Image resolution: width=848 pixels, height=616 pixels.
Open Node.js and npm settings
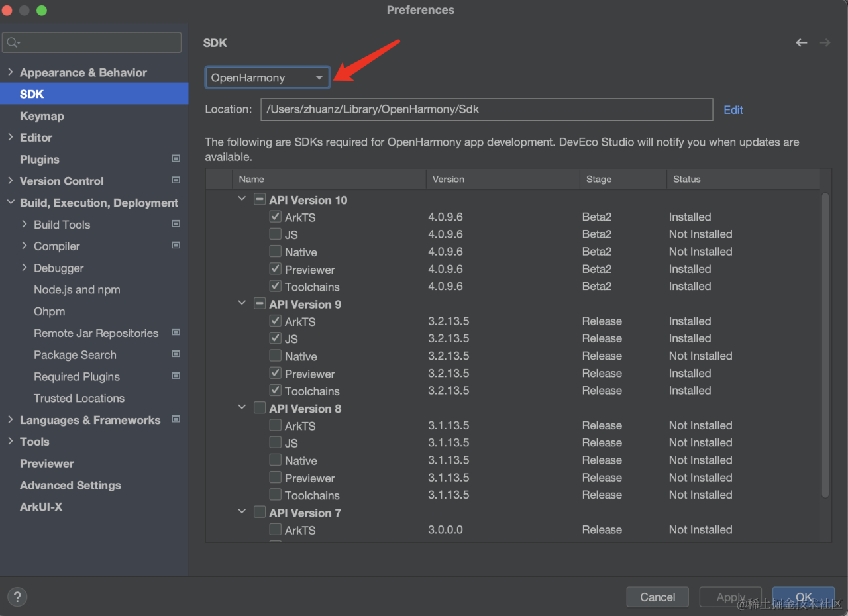point(77,289)
